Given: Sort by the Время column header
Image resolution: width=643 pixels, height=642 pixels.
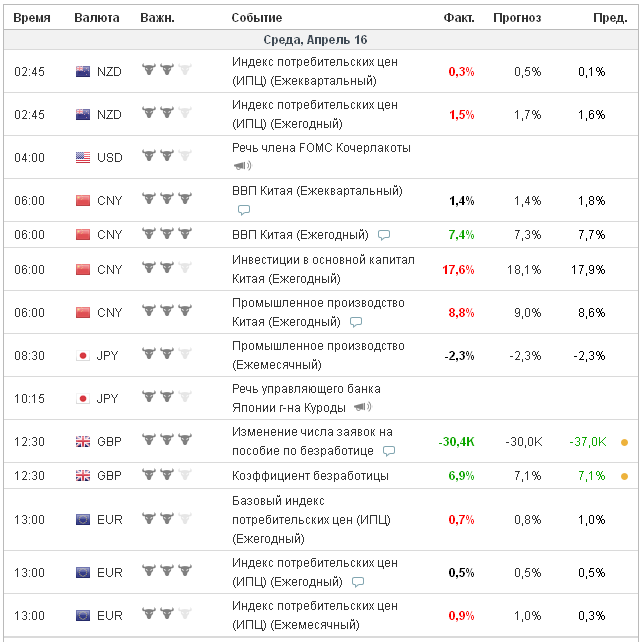Looking at the screenshot, I should point(31,18).
